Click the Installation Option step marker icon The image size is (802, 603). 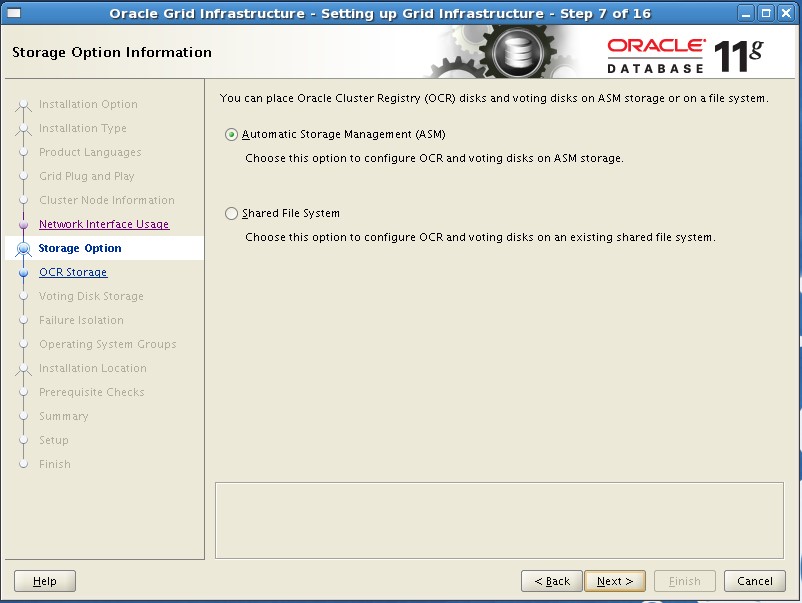tap(24, 105)
